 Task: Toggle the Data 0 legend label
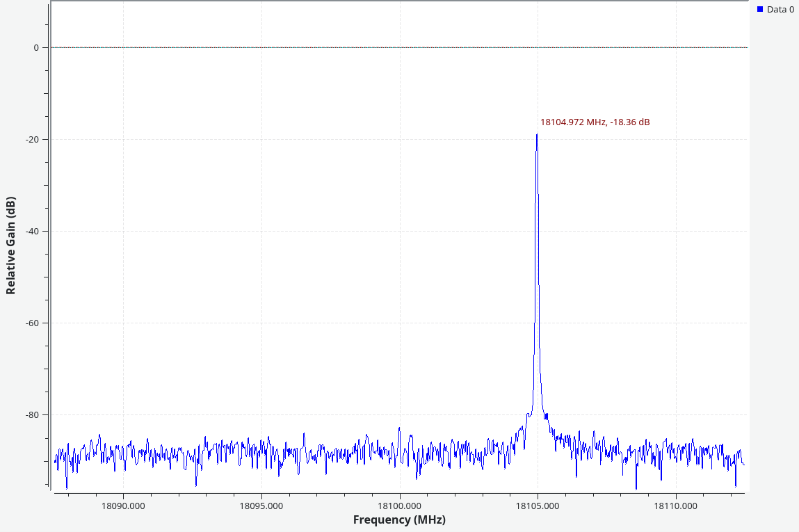(780, 9)
